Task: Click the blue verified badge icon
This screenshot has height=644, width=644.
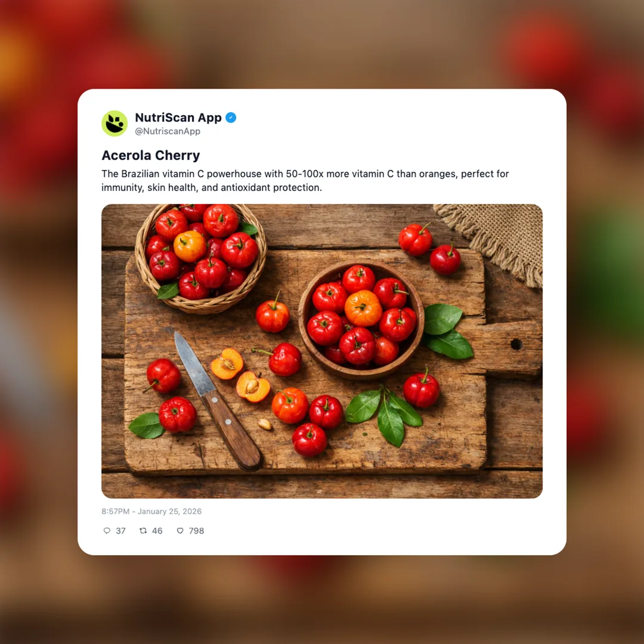Action: [x=231, y=117]
